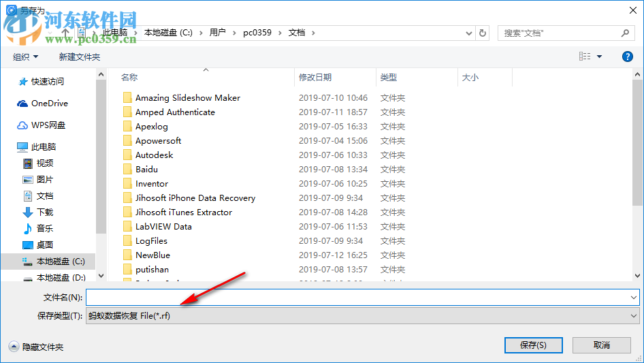Sort by 大小 column header
The image size is (644, 363).
470,77
